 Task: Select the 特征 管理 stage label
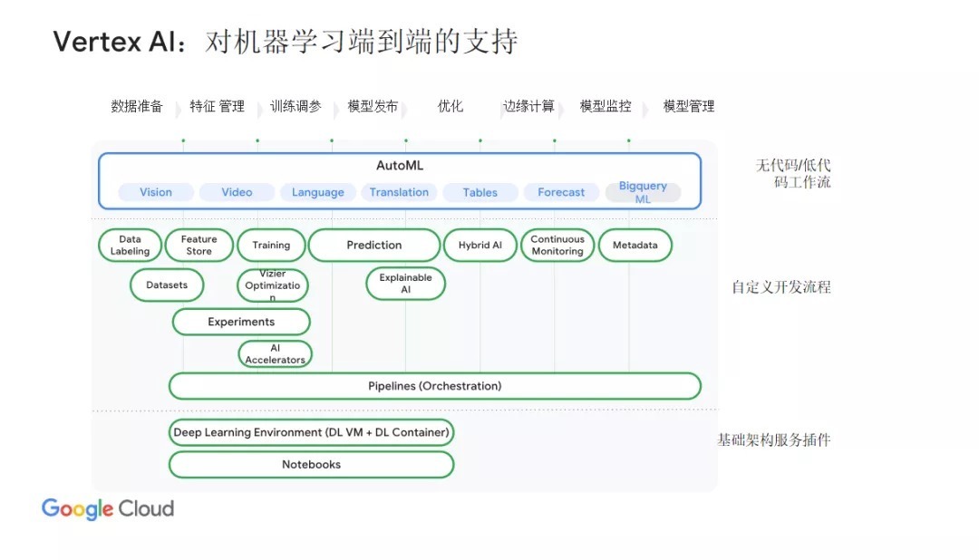(218, 106)
